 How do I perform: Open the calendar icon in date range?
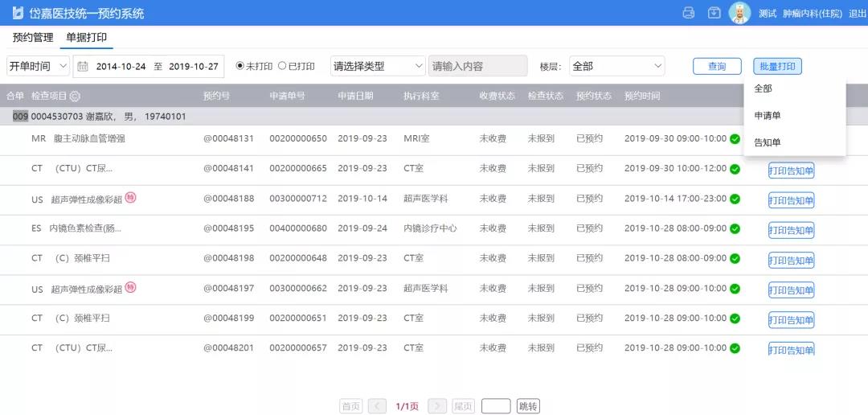(x=82, y=66)
